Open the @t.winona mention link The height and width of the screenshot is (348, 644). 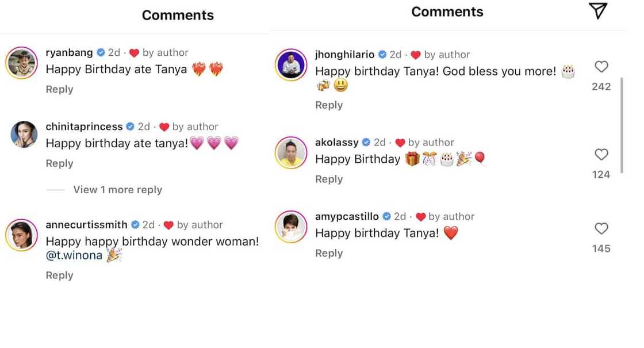[74, 255]
